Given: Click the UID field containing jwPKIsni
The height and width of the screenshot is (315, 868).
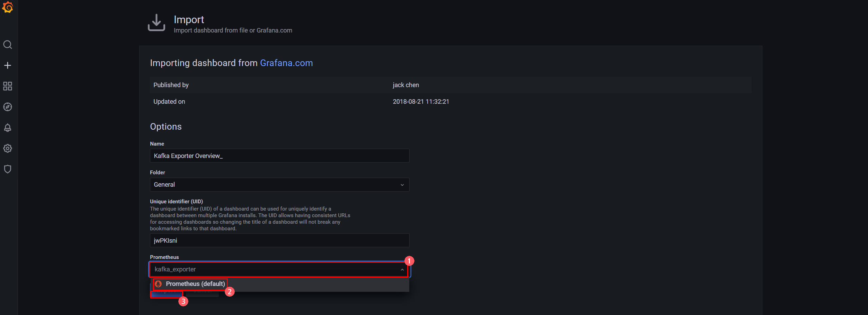Looking at the screenshot, I should (279, 240).
